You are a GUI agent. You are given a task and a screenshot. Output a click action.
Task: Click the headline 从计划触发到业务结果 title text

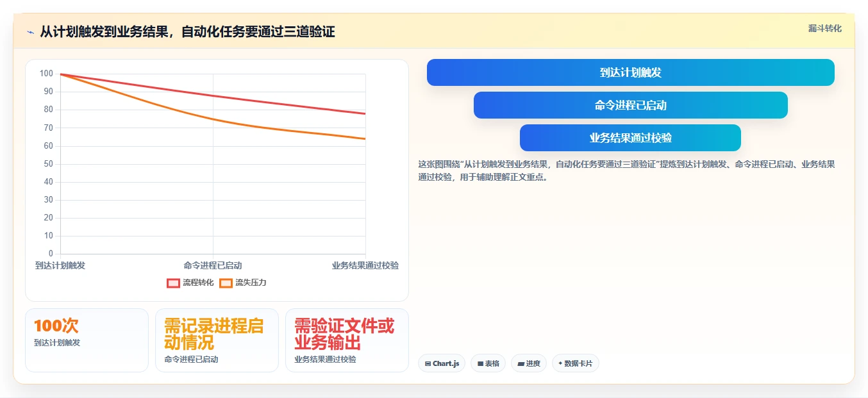click(x=187, y=32)
